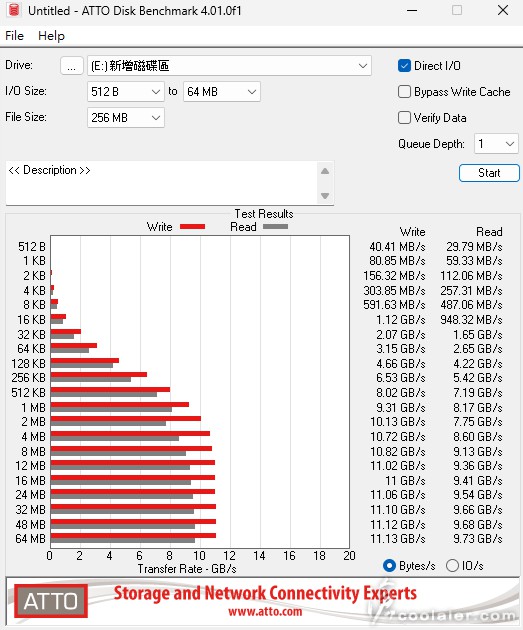Screen dimensions: 523x630
Task: Click the 512 B write value 40.41 MB/s
Action: [397, 247]
